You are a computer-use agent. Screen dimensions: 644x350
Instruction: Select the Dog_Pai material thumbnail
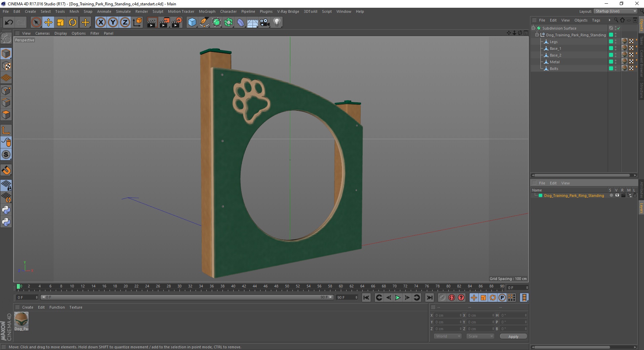pyautogui.click(x=22, y=319)
